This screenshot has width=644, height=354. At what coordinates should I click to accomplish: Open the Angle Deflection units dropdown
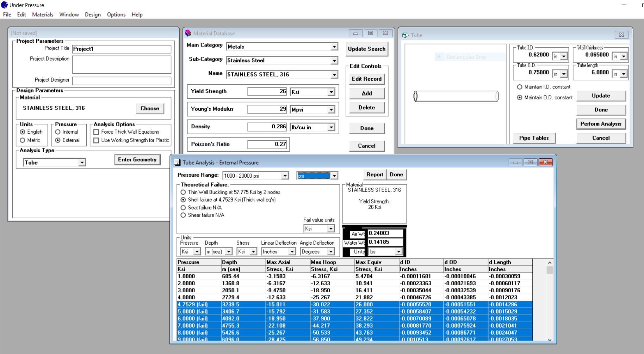point(330,252)
